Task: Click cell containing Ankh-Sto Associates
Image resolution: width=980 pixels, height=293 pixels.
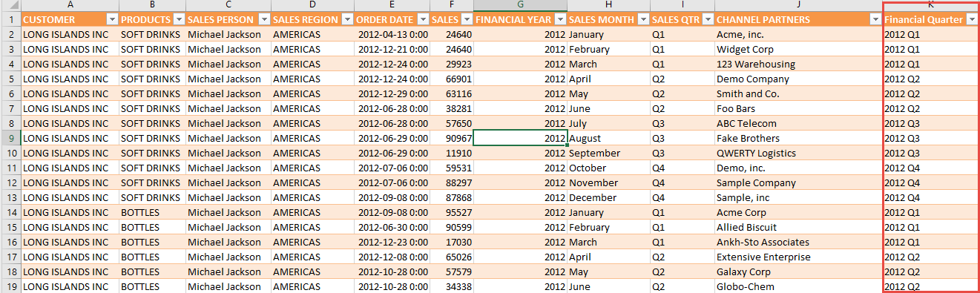Action: (799, 242)
